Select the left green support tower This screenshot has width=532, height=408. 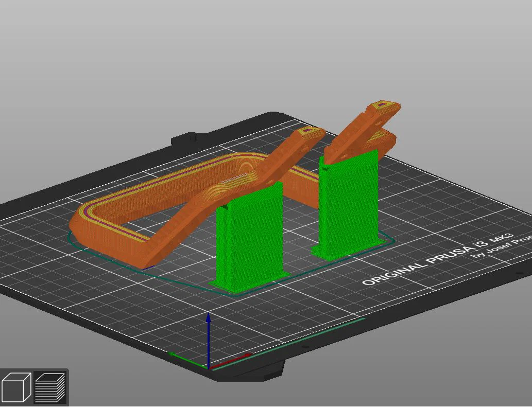click(250, 237)
